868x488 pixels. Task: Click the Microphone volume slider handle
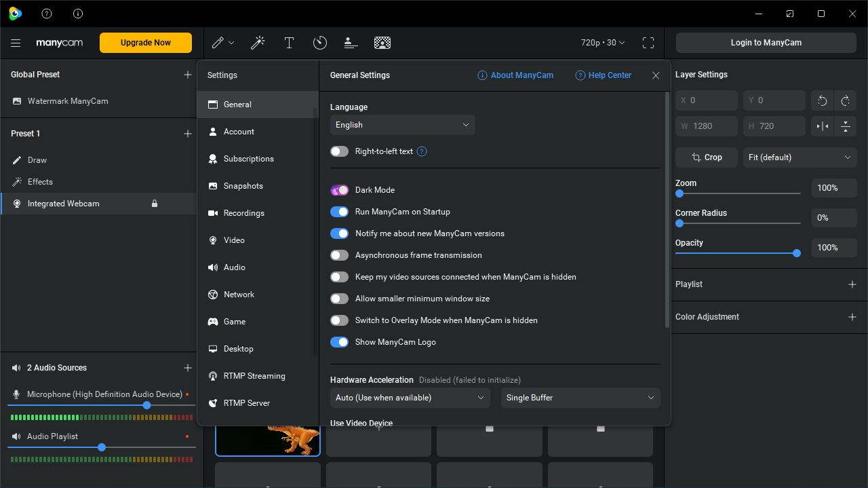146,405
